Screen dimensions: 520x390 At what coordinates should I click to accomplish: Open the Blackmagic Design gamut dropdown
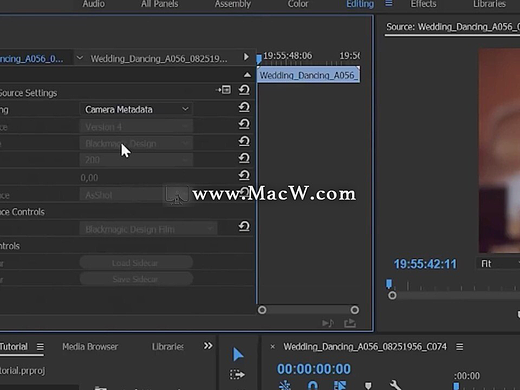tap(136, 144)
